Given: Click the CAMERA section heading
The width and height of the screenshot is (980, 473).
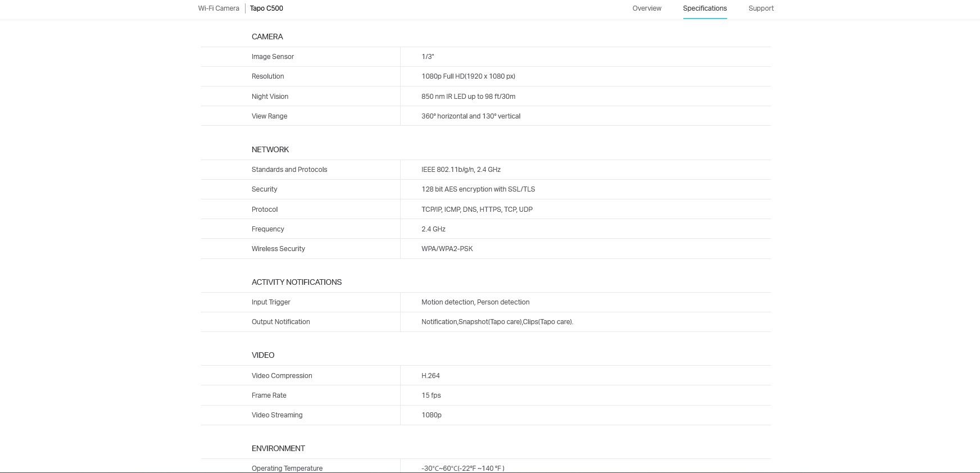Looking at the screenshot, I should coord(267,37).
